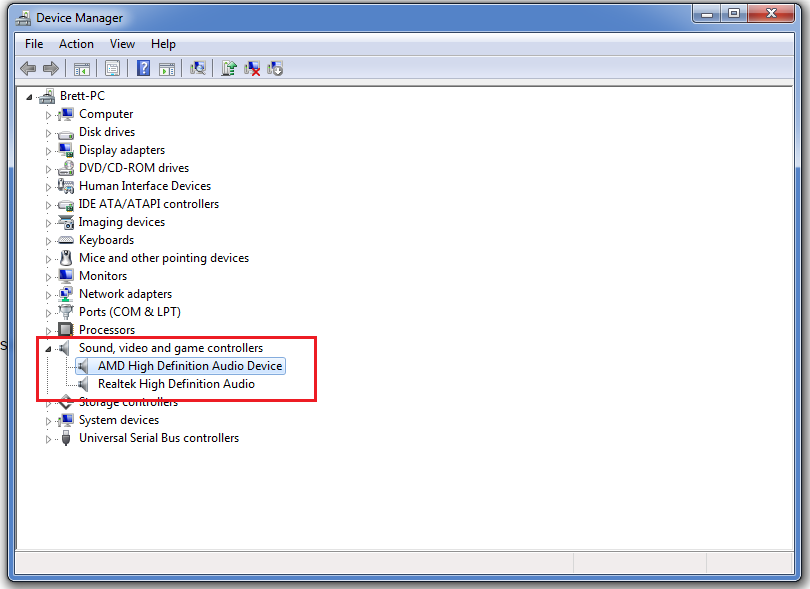Viewport: 810px width, 589px height.
Task: Expand the Monitors category arrow
Action: [48, 277]
